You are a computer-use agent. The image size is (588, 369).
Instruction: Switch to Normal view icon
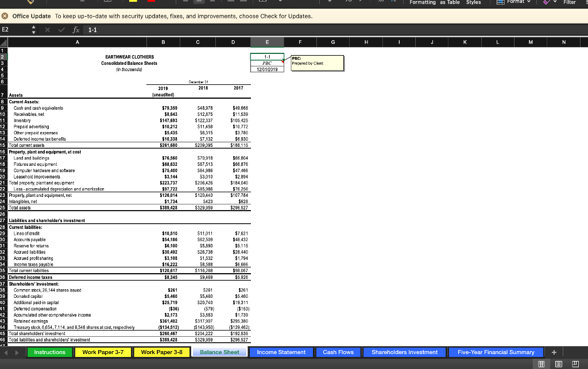pyautogui.click(x=541, y=364)
